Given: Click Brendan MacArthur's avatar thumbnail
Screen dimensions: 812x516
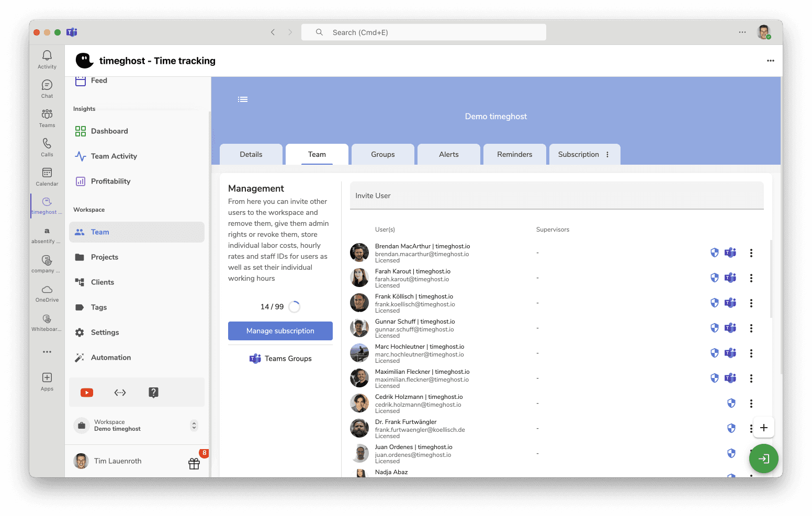Looking at the screenshot, I should tap(359, 253).
